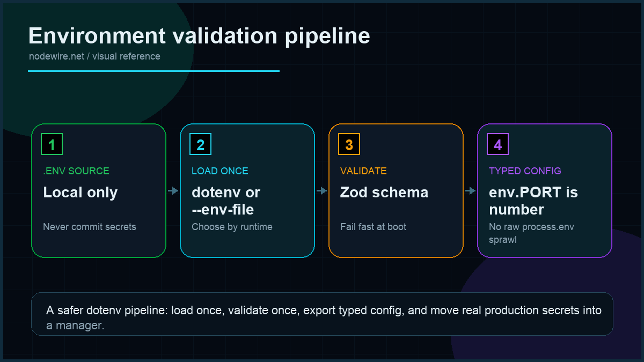Click the 'dotenv or --env-file' heading

coord(226,201)
